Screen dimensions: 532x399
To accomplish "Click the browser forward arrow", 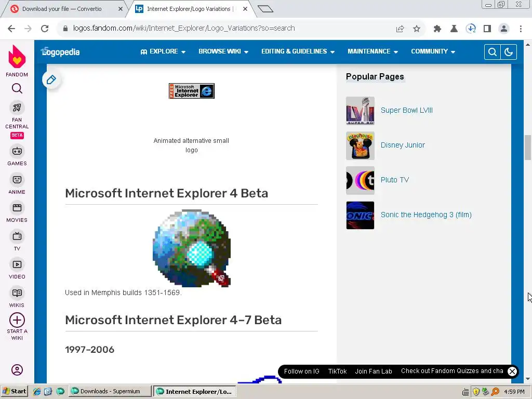I will 28,29.
